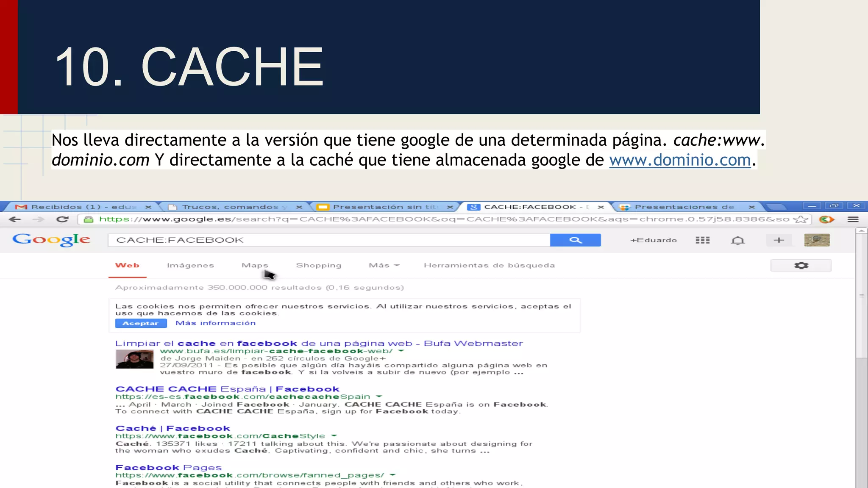
Task: Bookmark page with the star icon
Action: pyautogui.click(x=800, y=219)
